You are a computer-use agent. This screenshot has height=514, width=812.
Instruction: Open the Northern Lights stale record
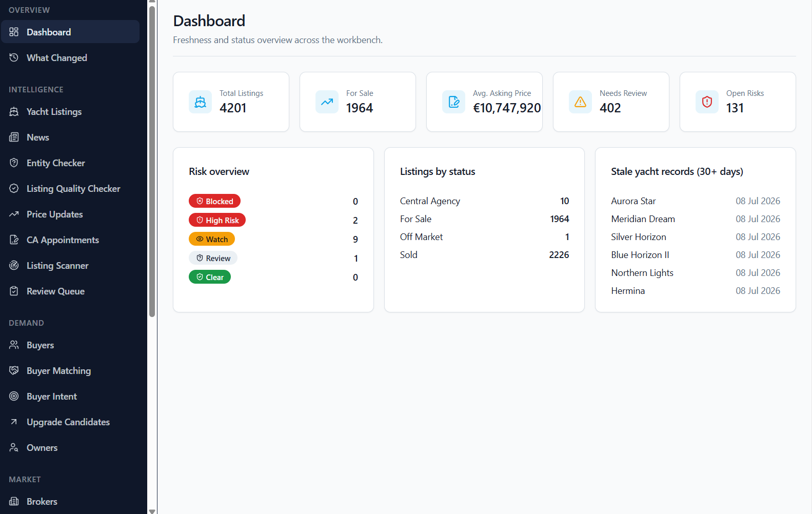(x=696, y=273)
